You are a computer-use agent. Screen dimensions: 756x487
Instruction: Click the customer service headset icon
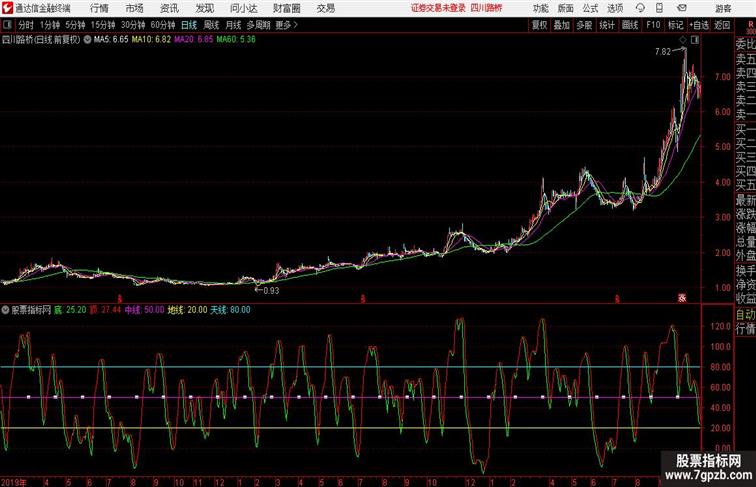[x=640, y=8]
